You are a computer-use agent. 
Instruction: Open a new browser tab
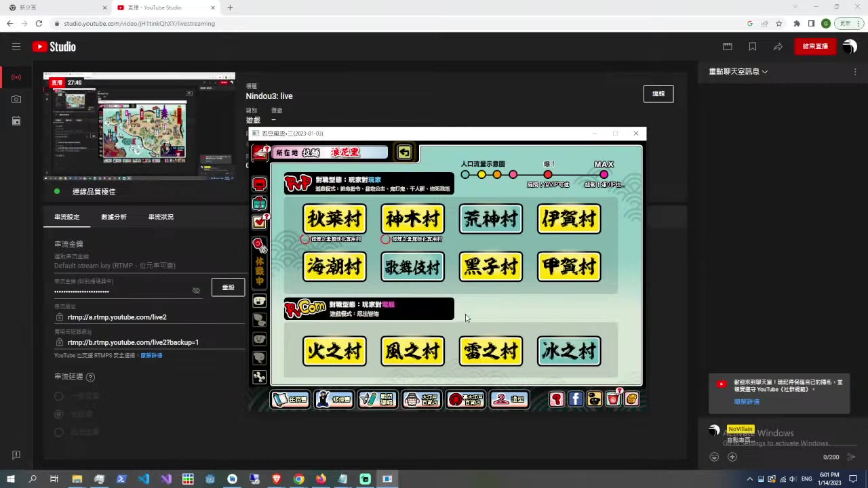[230, 7]
